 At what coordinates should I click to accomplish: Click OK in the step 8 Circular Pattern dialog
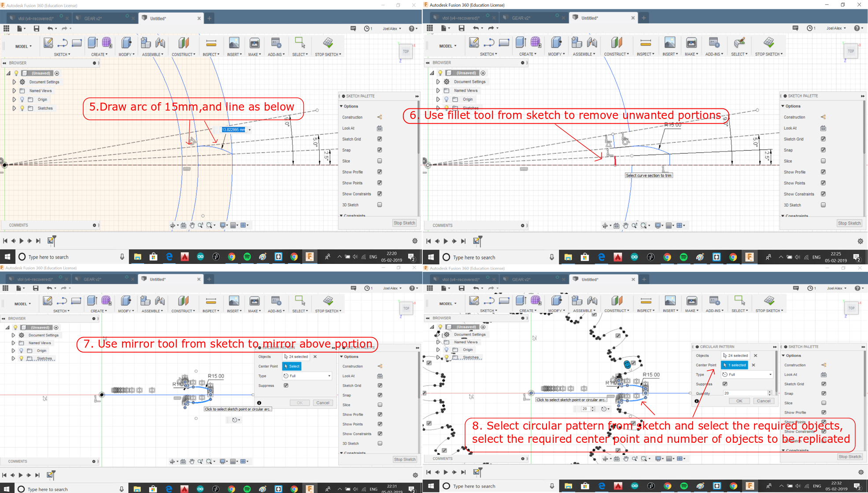click(x=739, y=401)
